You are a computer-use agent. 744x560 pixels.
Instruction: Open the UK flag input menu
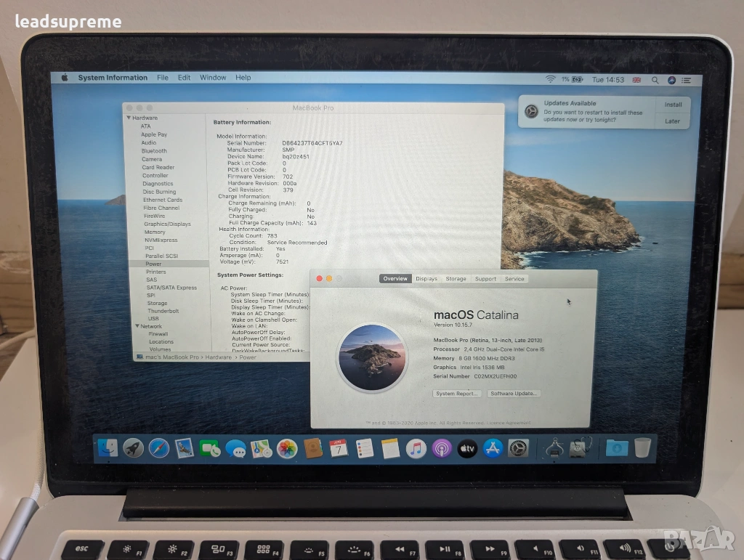[636, 80]
